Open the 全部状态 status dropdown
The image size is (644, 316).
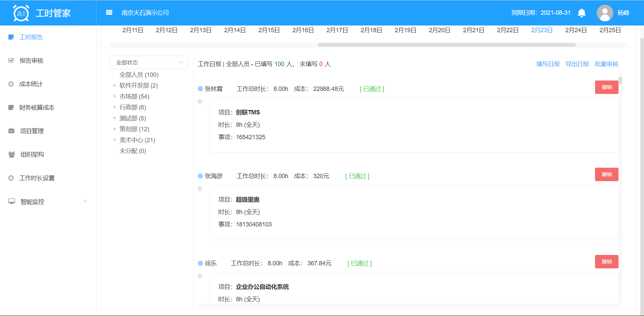pyautogui.click(x=148, y=62)
